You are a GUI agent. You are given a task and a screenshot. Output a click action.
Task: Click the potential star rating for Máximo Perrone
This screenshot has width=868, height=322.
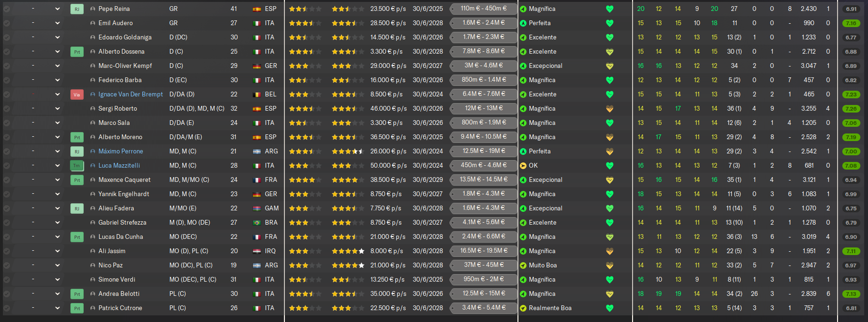pyautogui.click(x=348, y=152)
